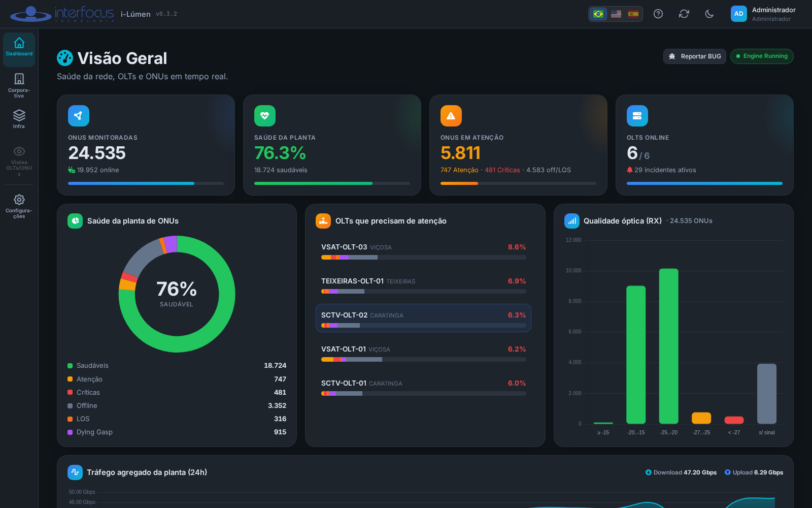Click the OLTs Online server icon
The image size is (812, 508).
click(x=637, y=116)
